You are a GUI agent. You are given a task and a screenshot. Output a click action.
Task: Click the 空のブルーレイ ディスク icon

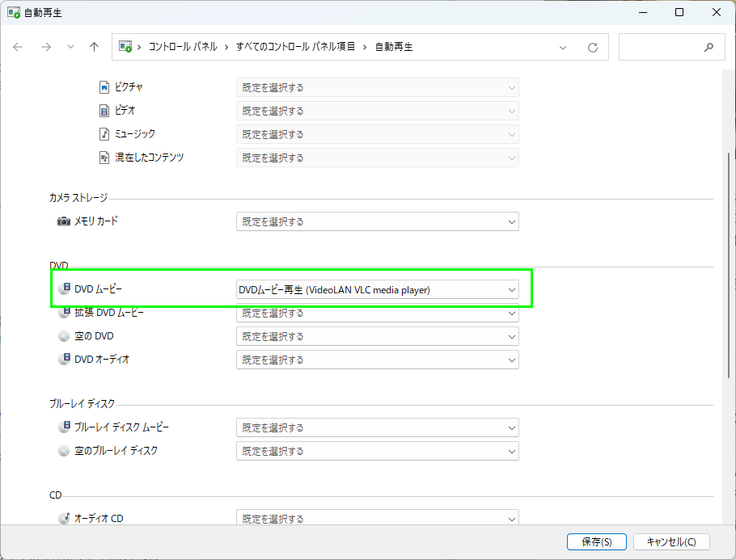[64, 451]
